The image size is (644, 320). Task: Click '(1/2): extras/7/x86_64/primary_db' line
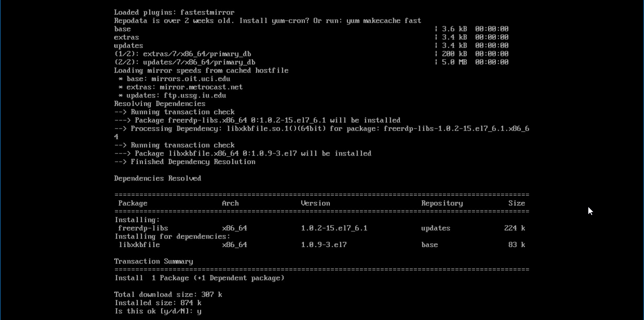point(182,54)
